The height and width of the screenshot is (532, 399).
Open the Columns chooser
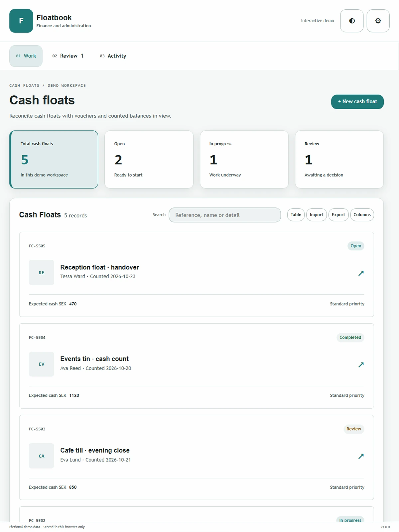coord(362,215)
